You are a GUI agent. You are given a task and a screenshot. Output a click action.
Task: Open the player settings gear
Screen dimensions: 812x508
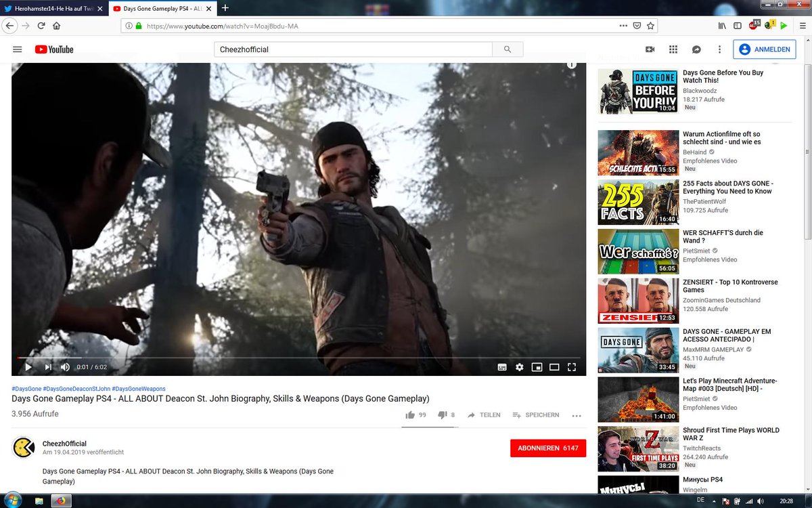click(x=520, y=367)
